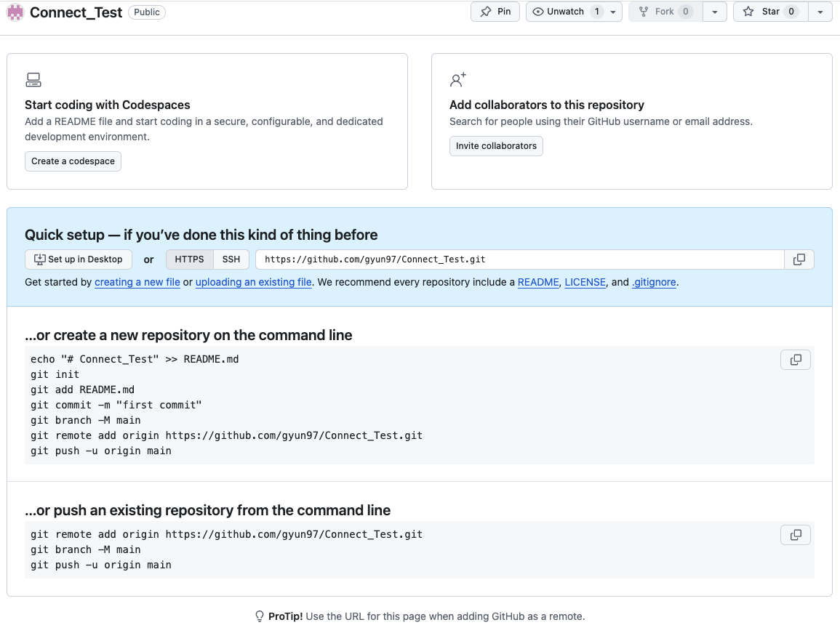840x641 pixels.
Task: Follow the 'creating a new file' link
Action: coord(137,282)
